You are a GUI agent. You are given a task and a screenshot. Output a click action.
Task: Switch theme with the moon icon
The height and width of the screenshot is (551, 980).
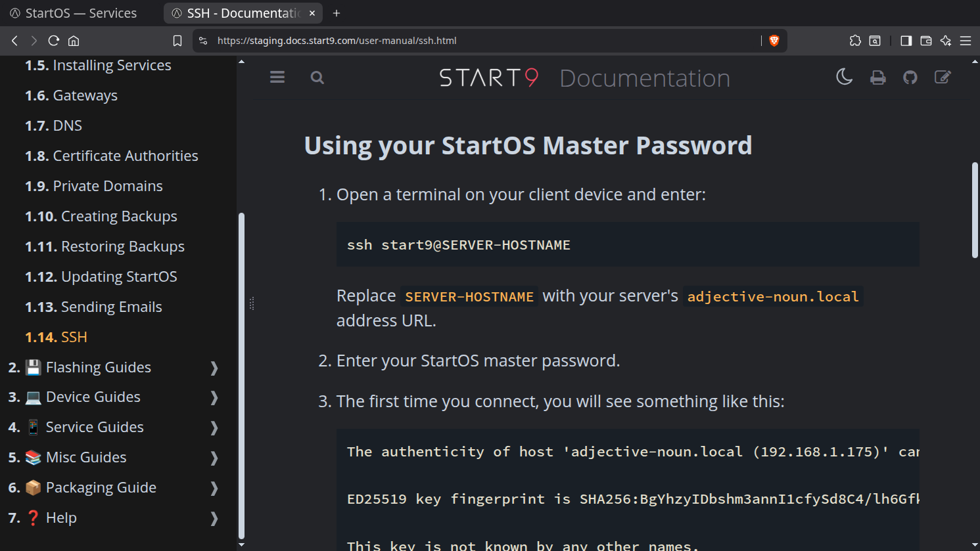pos(845,77)
